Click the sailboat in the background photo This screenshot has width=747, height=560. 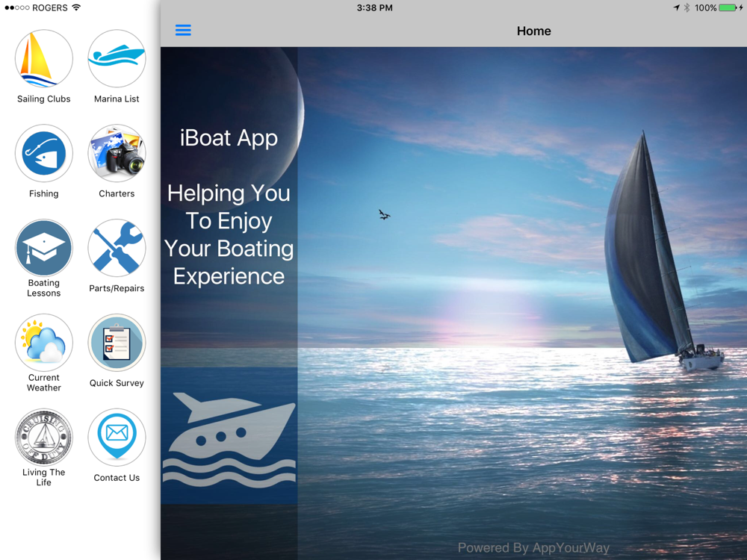tap(654, 254)
